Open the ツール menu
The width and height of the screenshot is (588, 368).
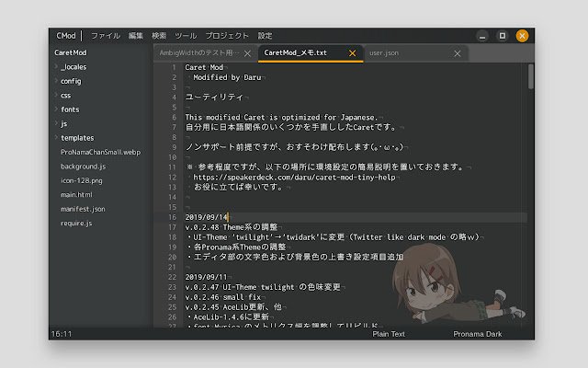(x=186, y=36)
